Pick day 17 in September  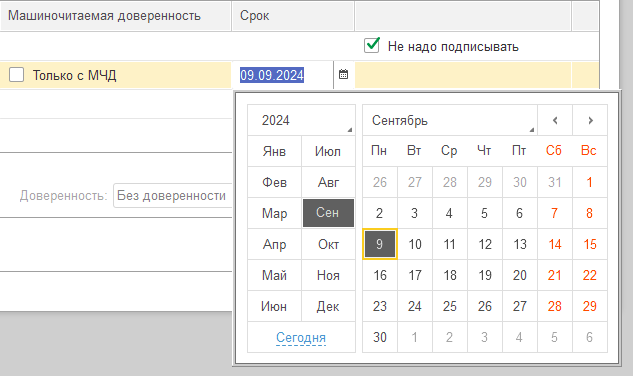tap(415, 275)
